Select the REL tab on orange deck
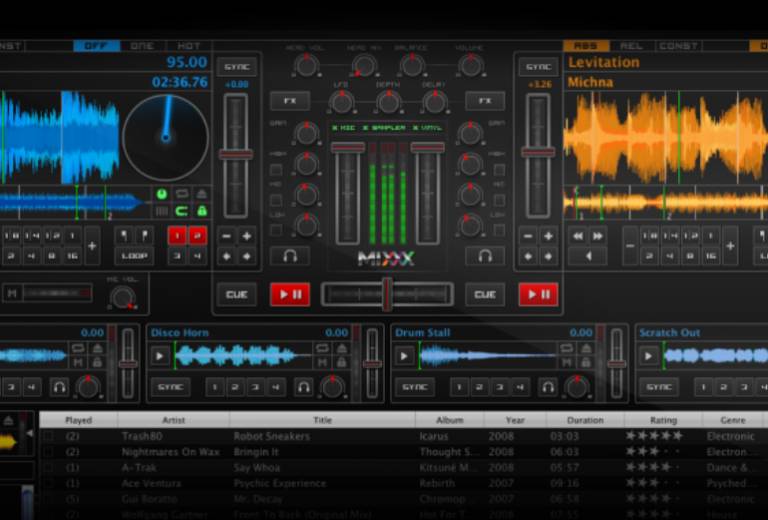The width and height of the screenshot is (768, 520). coord(632,46)
